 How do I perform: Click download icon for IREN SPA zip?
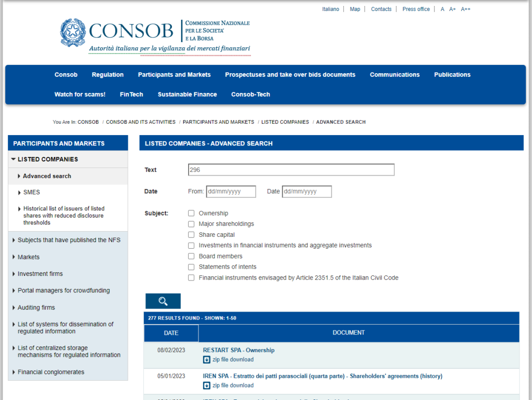coord(206,385)
